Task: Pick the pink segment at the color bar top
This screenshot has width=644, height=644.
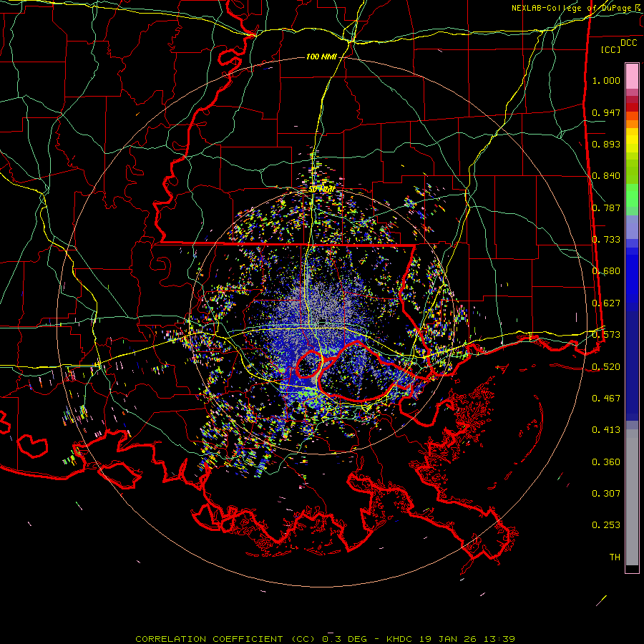Action: [632, 76]
